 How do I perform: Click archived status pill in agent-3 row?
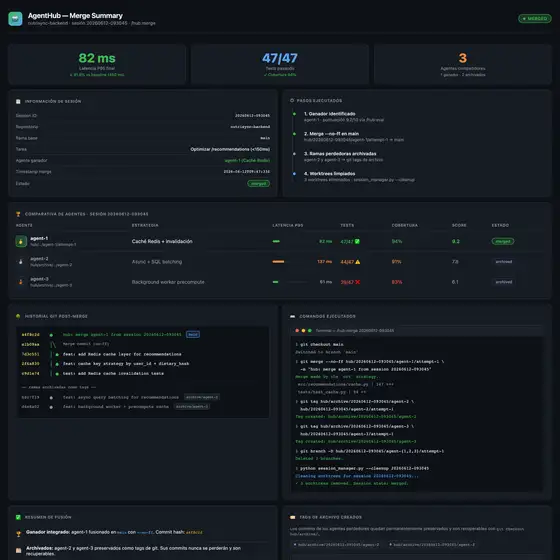(x=504, y=282)
